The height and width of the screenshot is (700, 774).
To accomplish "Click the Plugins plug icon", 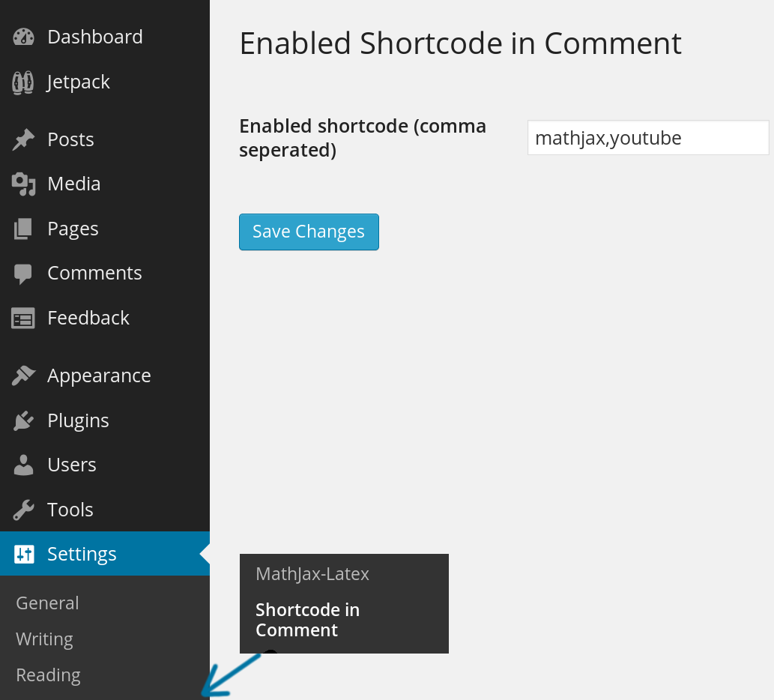I will 23,420.
